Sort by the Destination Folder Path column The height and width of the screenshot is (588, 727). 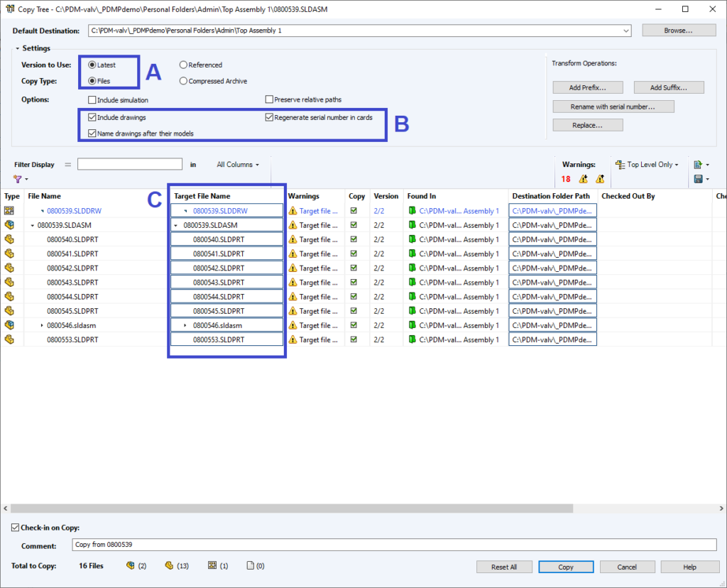click(x=551, y=196)
